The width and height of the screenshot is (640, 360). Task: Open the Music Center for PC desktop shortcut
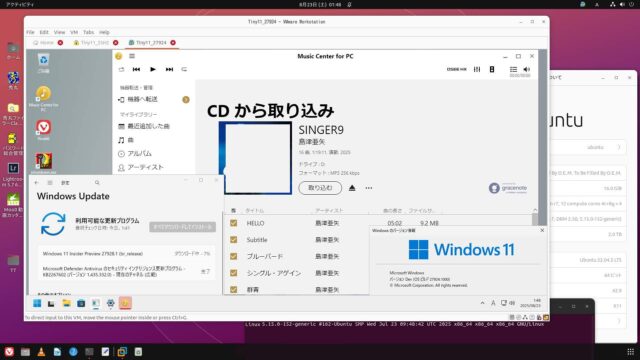(43, 98)
